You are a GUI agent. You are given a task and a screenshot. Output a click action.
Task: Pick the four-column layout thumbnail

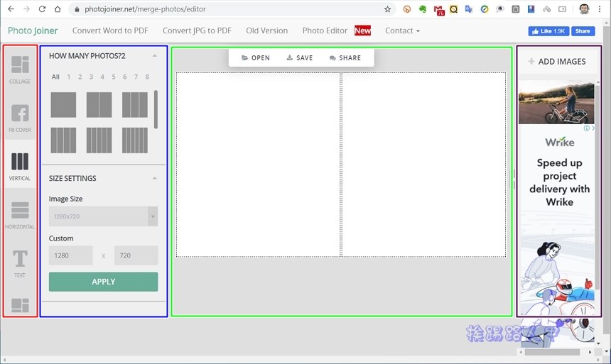click(x=63, y=140)
